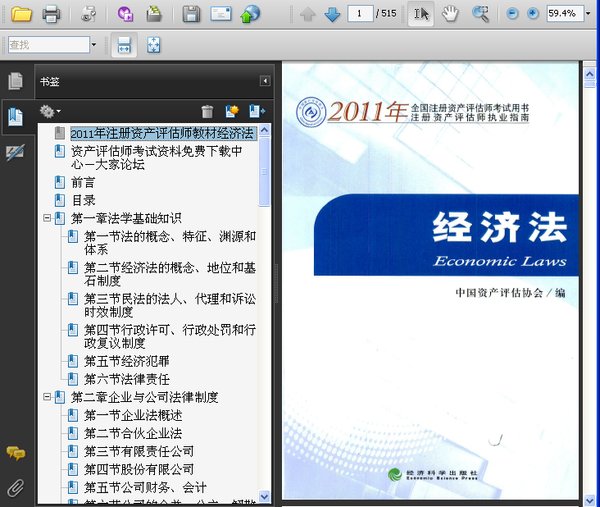Zoom out with the minus button
This screenshot has width=600, height=507.
512,14
